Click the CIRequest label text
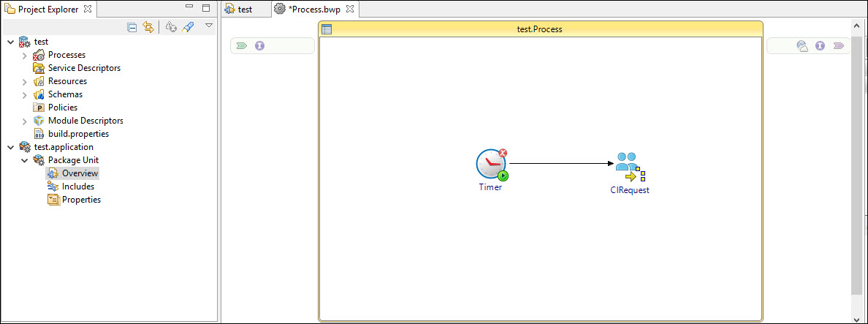Screen dimensions: 868x324 coord(629,190)
